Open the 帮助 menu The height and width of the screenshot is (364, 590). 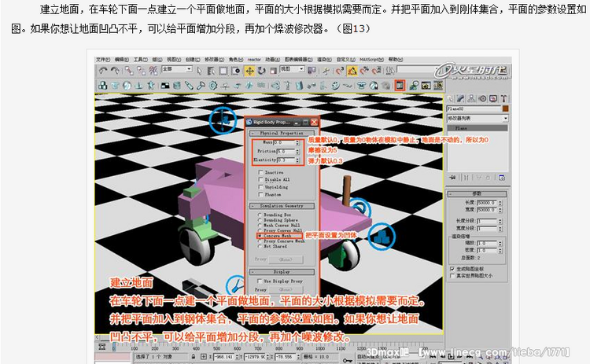pyautogui.click(x=396, y=60)
